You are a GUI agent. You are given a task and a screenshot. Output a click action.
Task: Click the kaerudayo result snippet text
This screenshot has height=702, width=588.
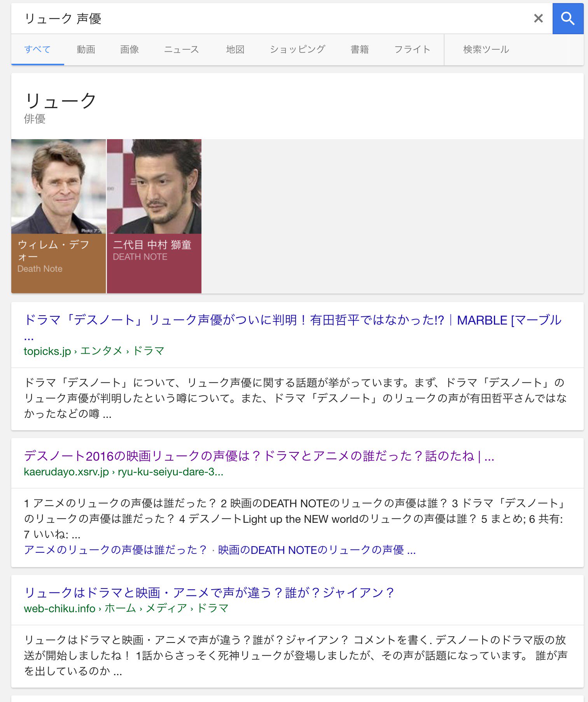pos(294,519)
